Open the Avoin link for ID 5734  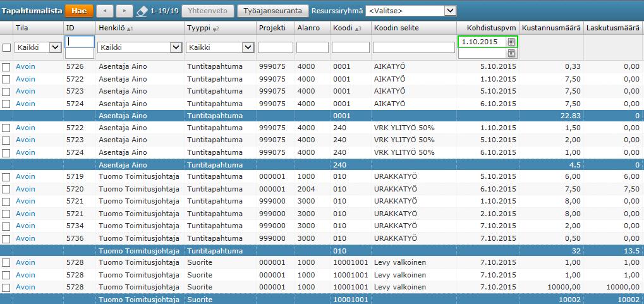click(25, 226)
